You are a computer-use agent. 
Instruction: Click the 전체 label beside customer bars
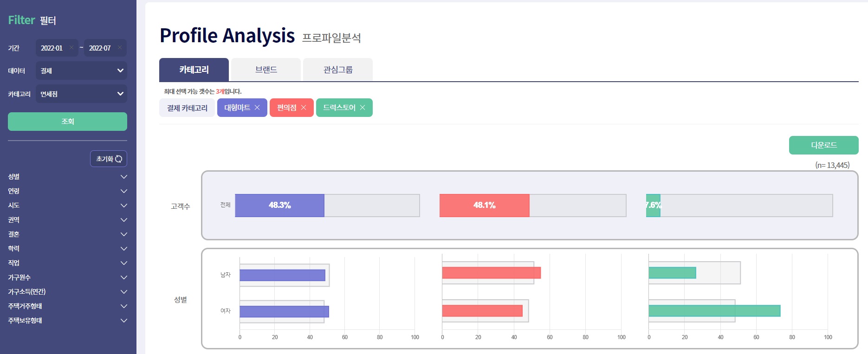225,205
